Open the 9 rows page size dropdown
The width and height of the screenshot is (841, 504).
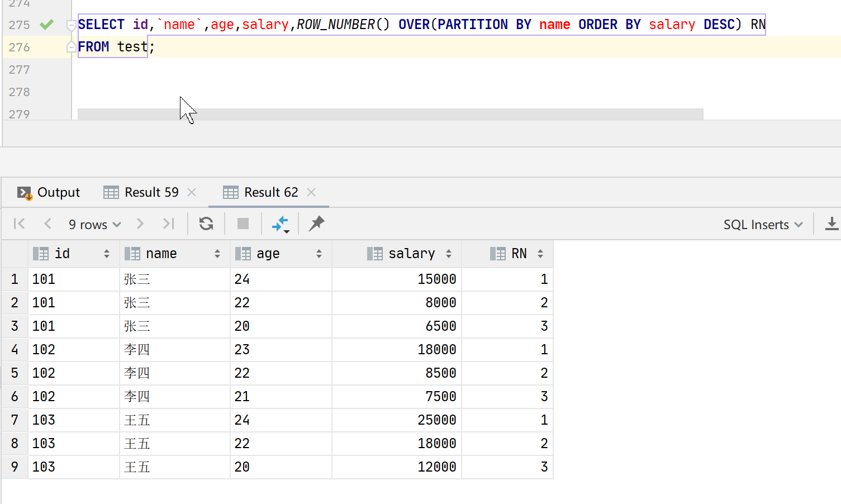[94, 224]
